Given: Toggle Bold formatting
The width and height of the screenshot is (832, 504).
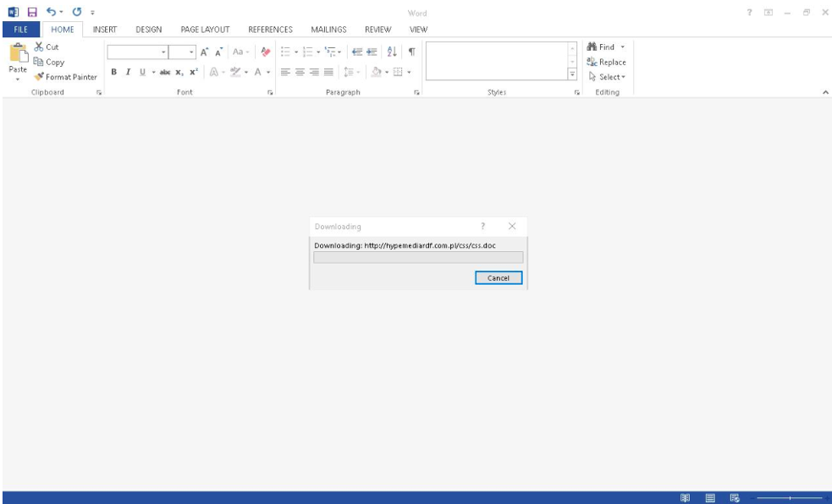Looking at the screenshot, I should tap(113, 73).
